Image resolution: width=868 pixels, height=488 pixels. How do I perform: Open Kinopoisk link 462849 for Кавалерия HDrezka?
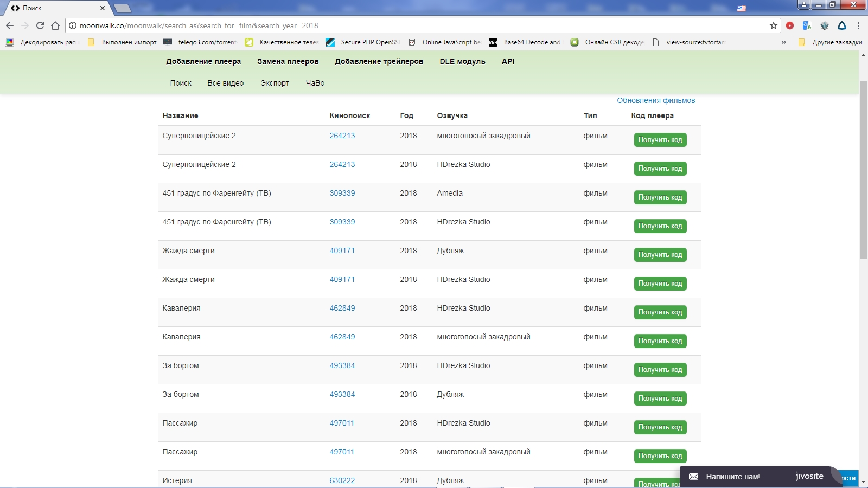click(x=342, y=308)
